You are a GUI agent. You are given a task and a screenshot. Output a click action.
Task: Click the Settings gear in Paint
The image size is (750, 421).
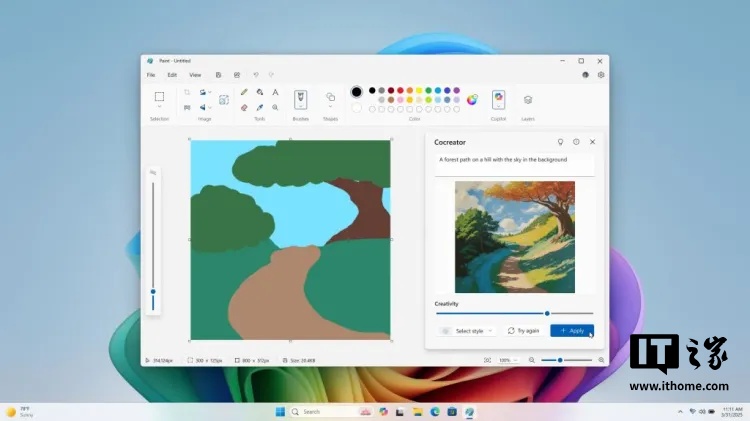click(601, 75)
